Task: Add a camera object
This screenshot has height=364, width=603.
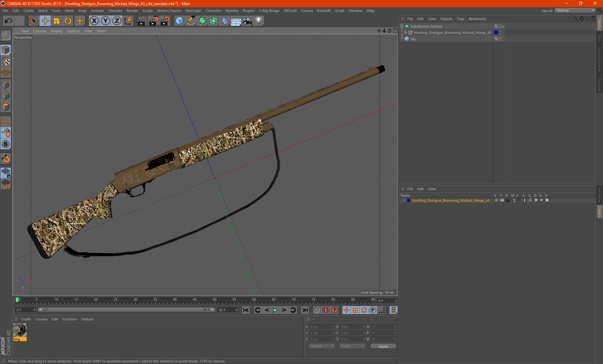Action: click(x=247, y=21)
